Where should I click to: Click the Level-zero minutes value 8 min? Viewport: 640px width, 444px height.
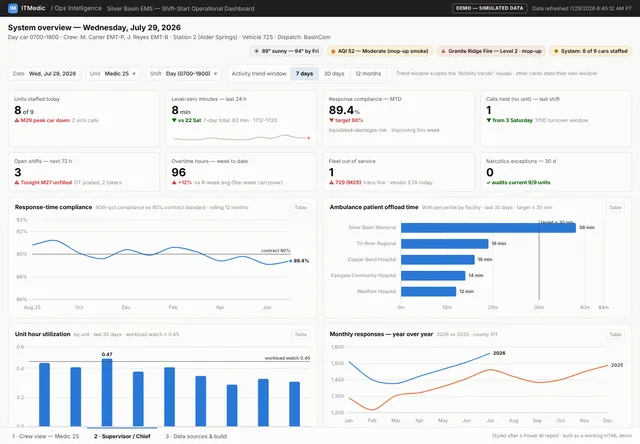[x=181, y=111]
